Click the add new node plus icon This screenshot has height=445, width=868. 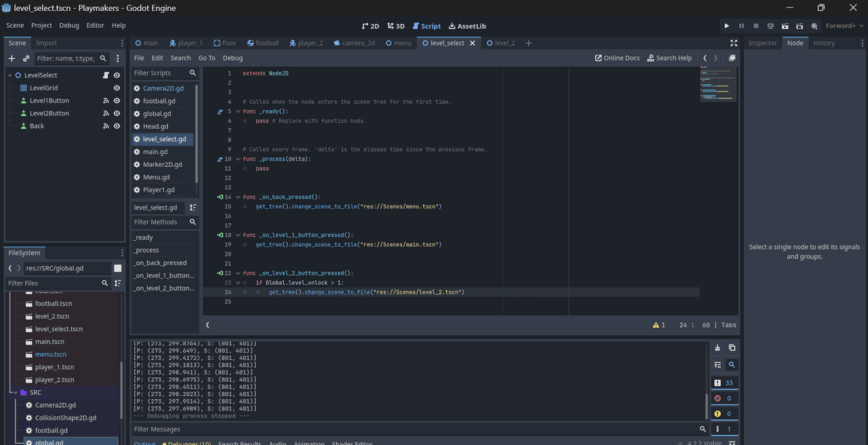pos(12,58)
